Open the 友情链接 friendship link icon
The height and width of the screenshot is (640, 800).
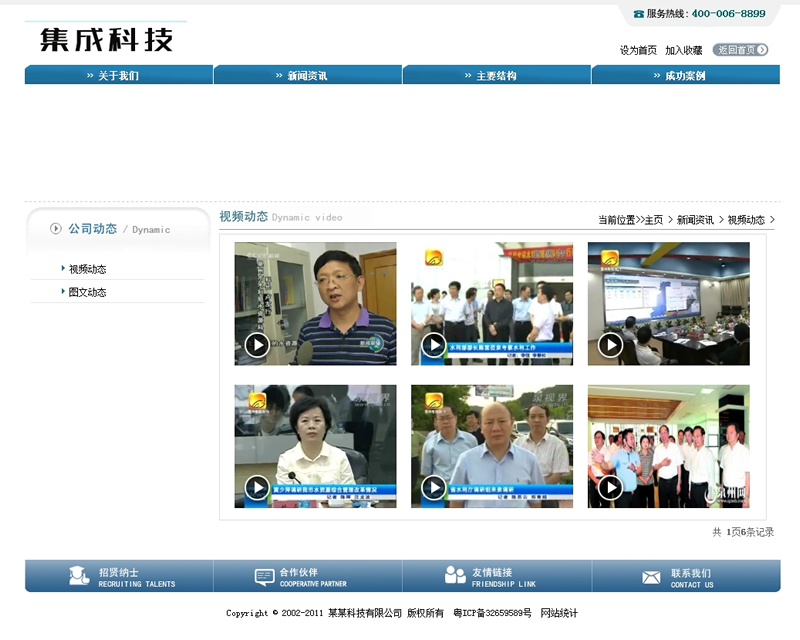coord(455,576)
